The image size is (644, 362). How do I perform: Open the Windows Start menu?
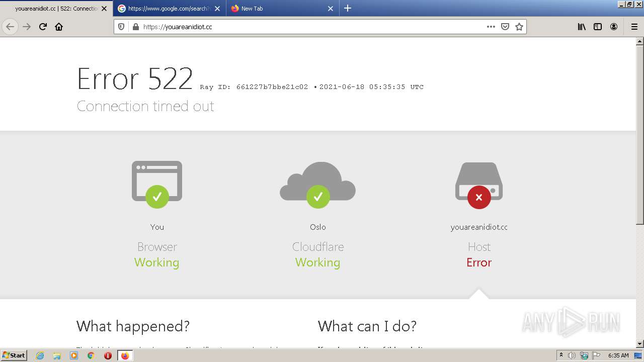point(14,355)
